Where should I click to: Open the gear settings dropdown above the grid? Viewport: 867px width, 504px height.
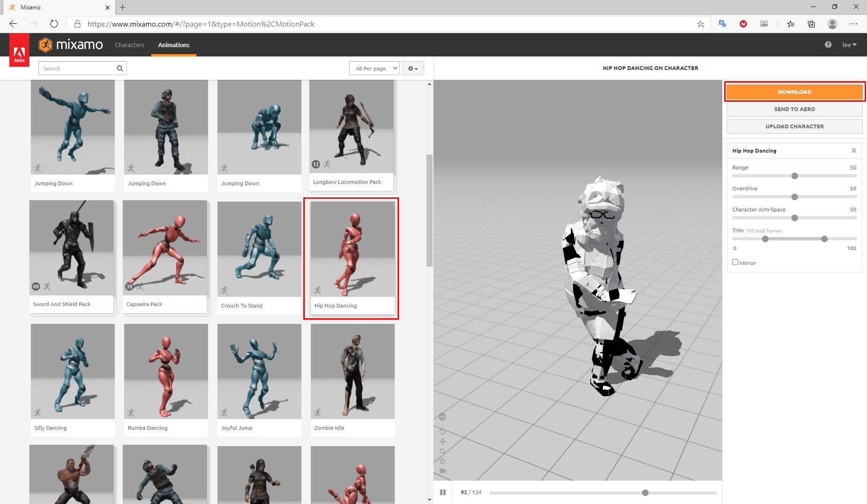(x=413, y=69)
